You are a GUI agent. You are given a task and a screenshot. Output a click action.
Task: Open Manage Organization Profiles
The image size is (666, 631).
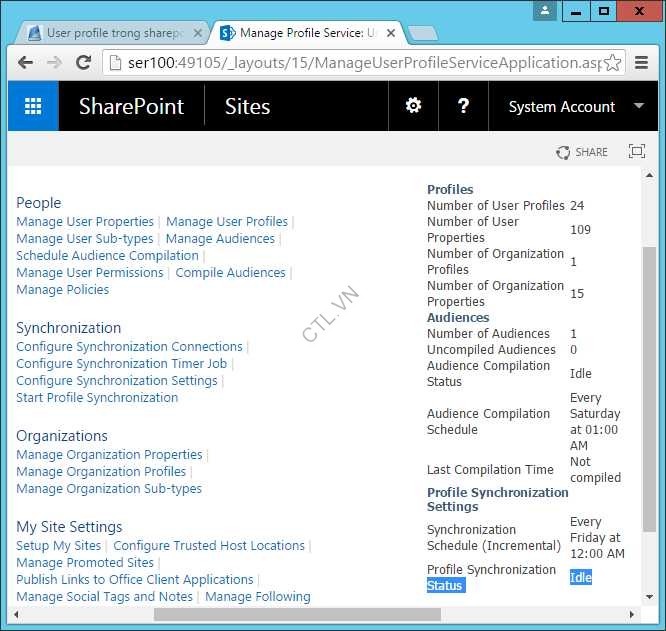101,471
